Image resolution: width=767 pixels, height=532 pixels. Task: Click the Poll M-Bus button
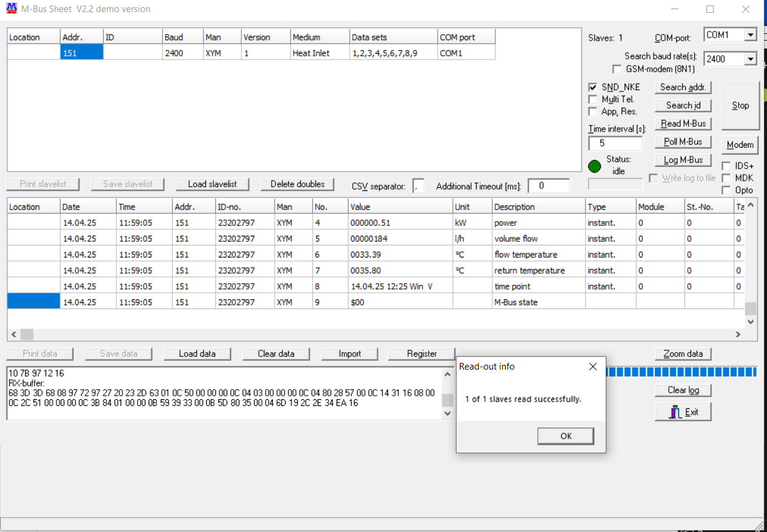click(x=683, y=142)
